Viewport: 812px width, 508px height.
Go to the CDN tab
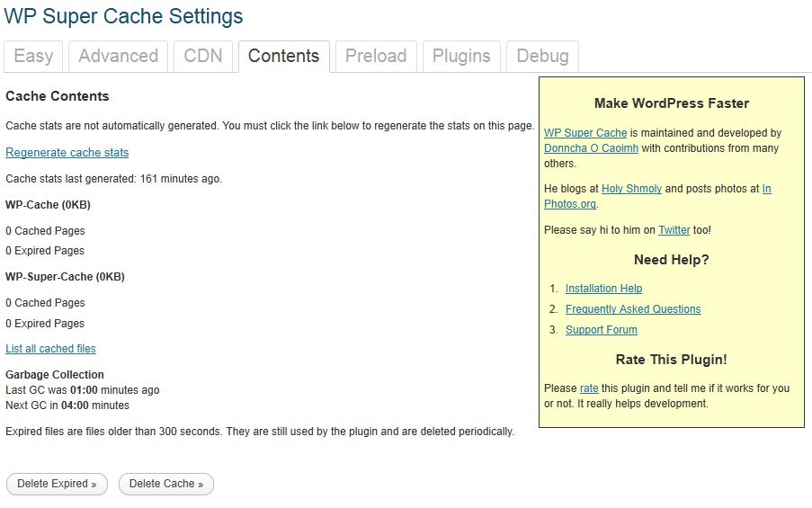click(203, 56)
